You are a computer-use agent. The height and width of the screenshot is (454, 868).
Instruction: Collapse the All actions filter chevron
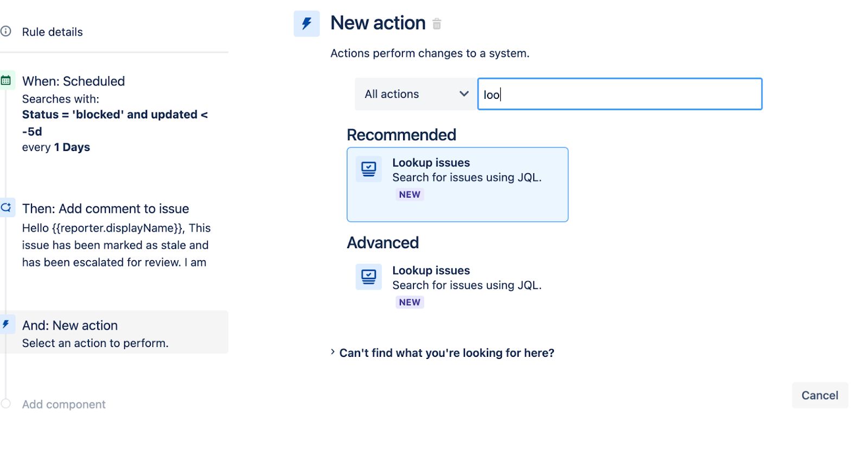point(463,94)
